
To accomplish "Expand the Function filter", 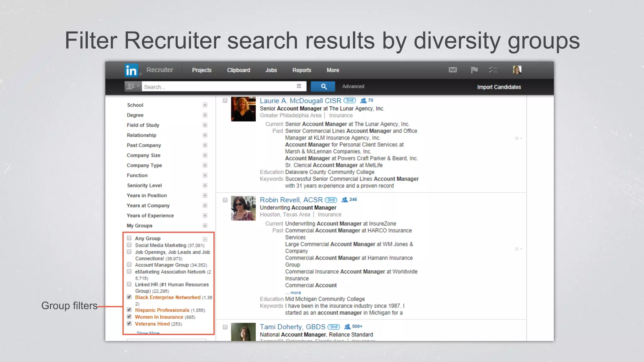I will (205, 175).
